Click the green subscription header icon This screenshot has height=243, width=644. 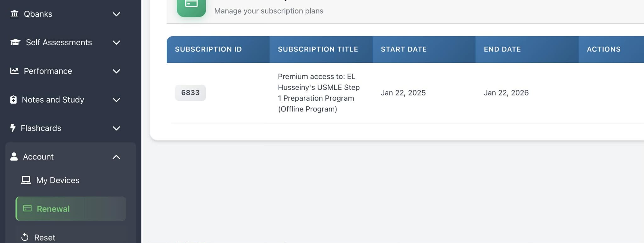(x=191, y=6)
